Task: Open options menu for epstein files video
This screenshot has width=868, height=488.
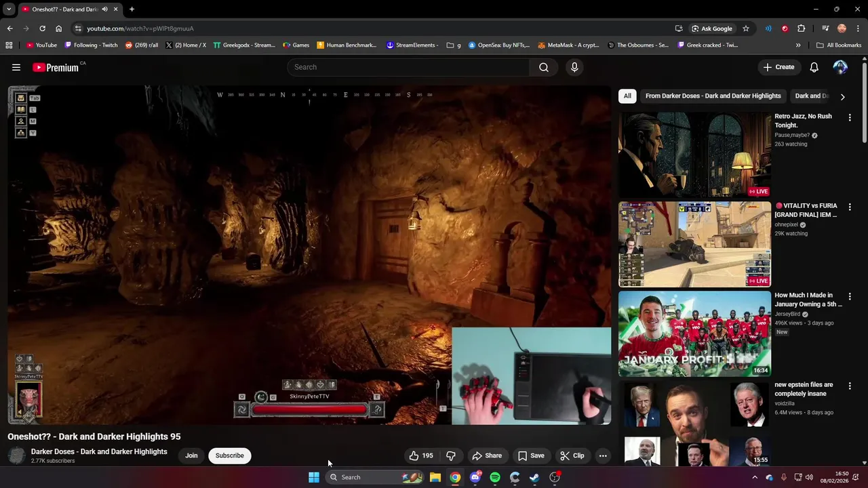Action: coord(850,386)
